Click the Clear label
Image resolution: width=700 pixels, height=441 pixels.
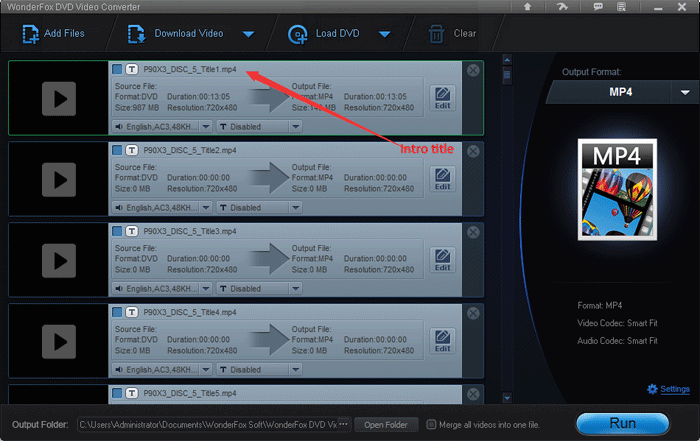click(465, 33)
